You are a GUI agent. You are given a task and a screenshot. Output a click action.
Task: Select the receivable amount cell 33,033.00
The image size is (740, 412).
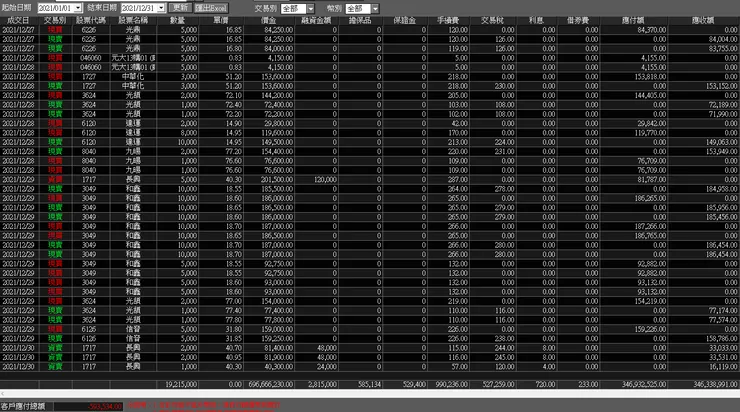[x=704, y=348]
